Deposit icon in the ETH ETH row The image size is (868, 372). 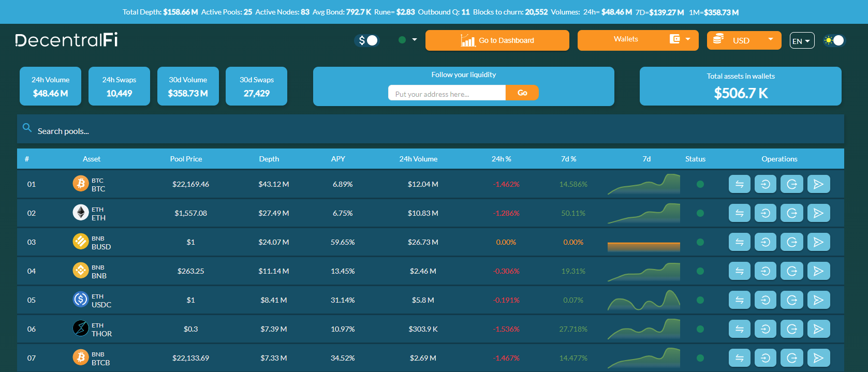[x=766, y=213]
